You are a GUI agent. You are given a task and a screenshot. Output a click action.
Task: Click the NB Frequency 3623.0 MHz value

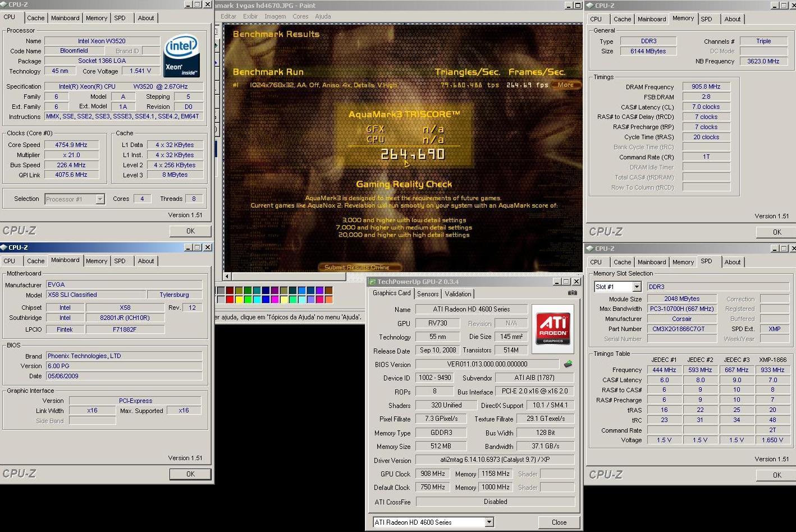click(763, 61)
